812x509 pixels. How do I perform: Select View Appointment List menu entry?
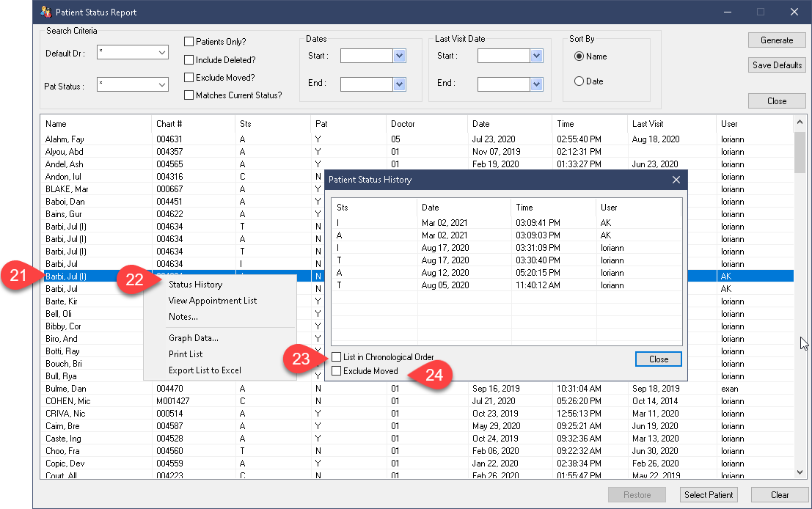[212, 300]
